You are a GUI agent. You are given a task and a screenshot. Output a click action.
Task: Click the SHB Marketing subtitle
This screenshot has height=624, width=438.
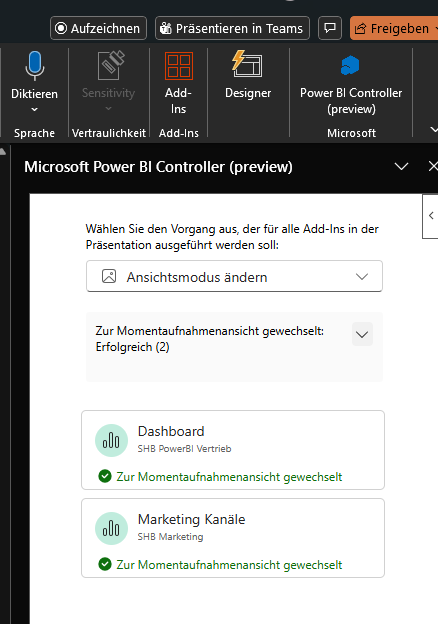[170, 537]
